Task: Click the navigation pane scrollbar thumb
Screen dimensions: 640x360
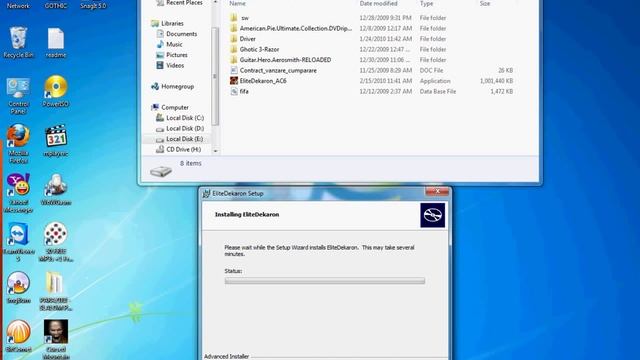Action: (x=216, y=76)
